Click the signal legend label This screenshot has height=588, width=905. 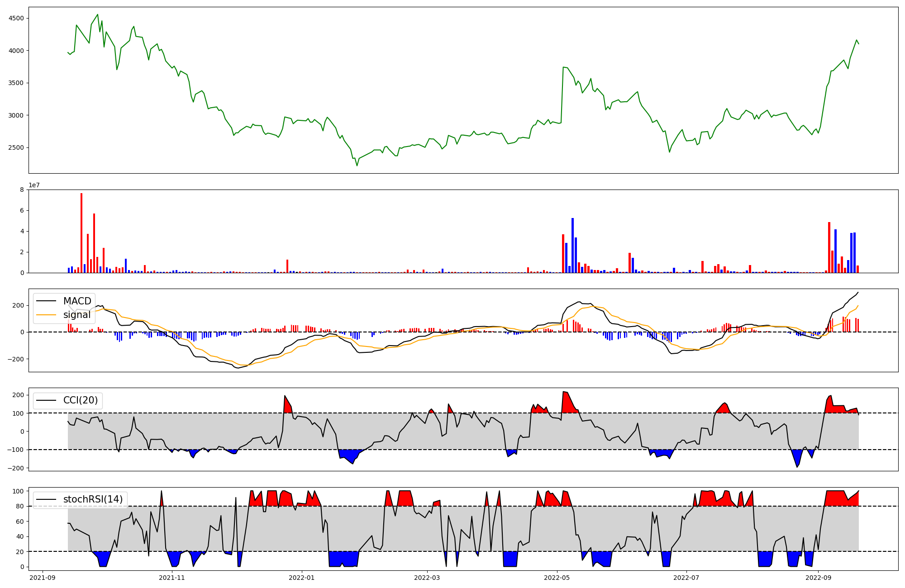point(77,315)
